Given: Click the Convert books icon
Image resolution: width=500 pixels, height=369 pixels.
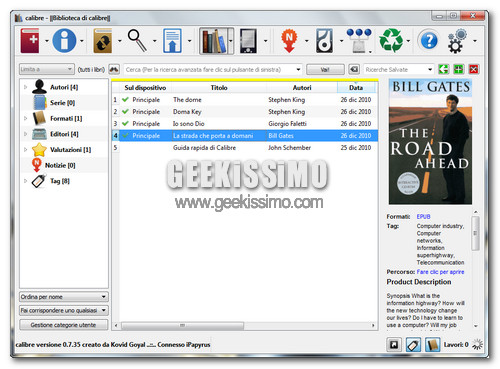Looking at the screenshot, I should click(103, 41).
